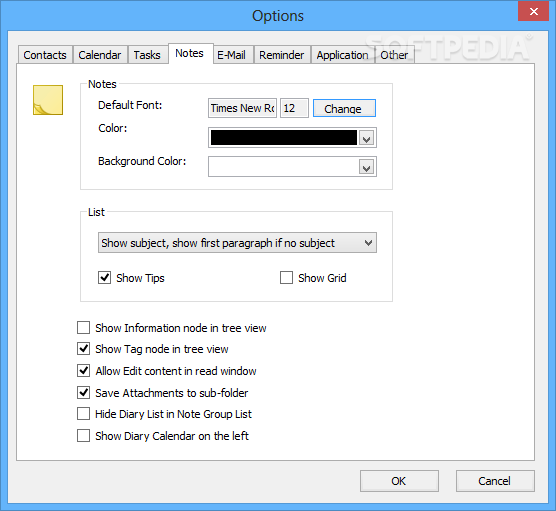Click the yellow sticky note icon

click(x=48, y=100)
